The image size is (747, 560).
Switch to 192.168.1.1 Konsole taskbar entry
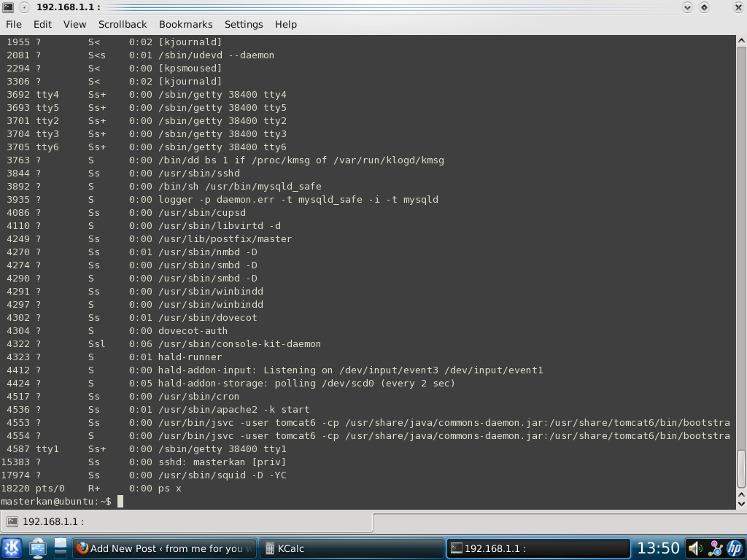[x=538, y=548]
